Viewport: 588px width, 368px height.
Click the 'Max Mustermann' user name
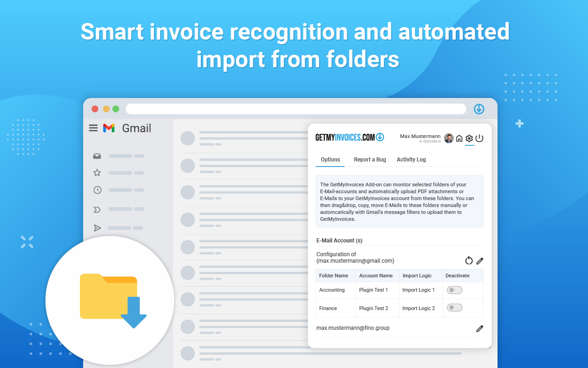420,136
